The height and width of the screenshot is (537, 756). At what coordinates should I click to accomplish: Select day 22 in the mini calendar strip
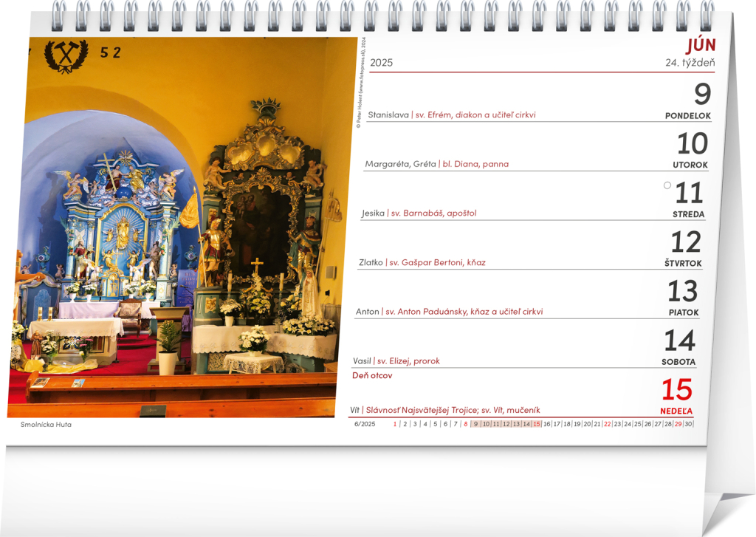[x=607, y=424]
